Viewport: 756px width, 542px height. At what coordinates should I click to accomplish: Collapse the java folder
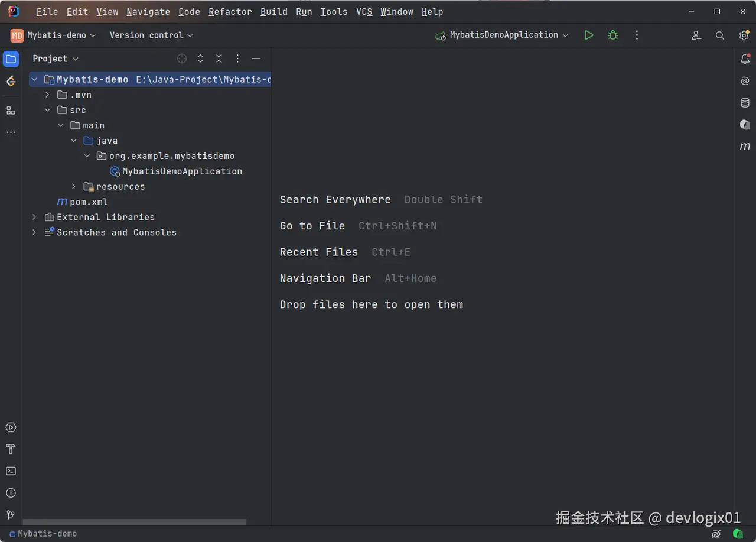point(73,141)
